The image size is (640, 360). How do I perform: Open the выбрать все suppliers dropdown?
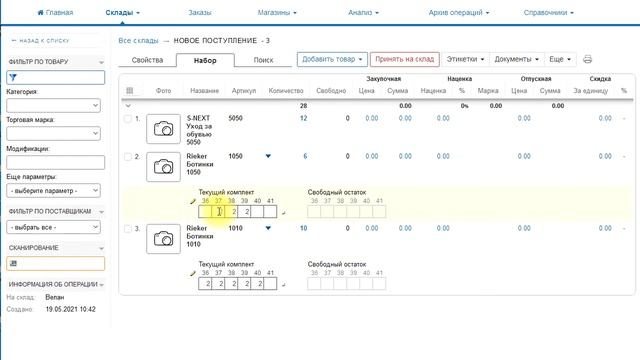tap(53, 227)
